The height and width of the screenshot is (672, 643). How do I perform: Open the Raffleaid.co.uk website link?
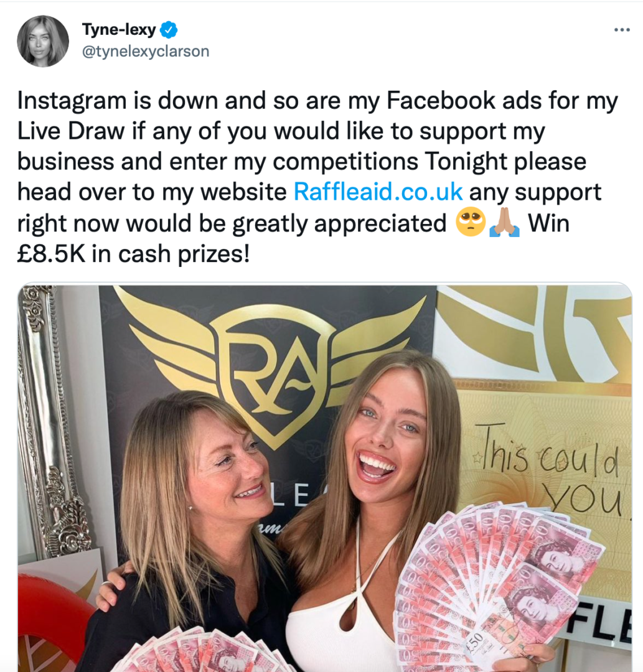(x=378, y=192)
